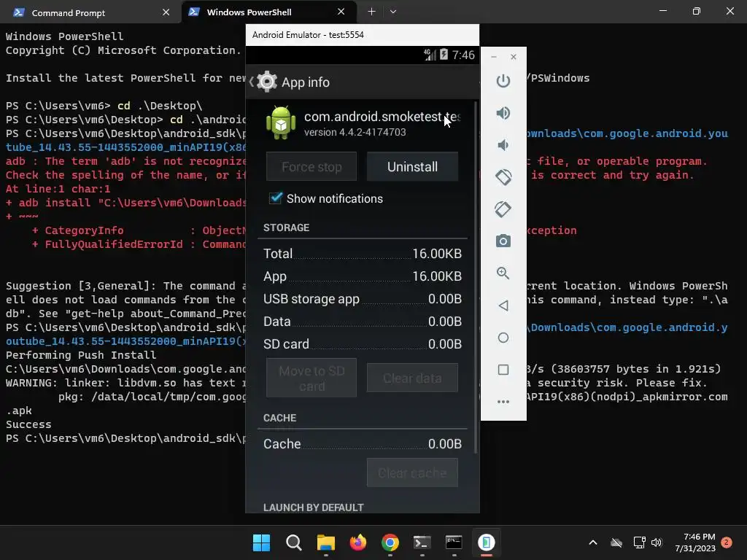Click the Clear cache button

(x=412, y=472)
